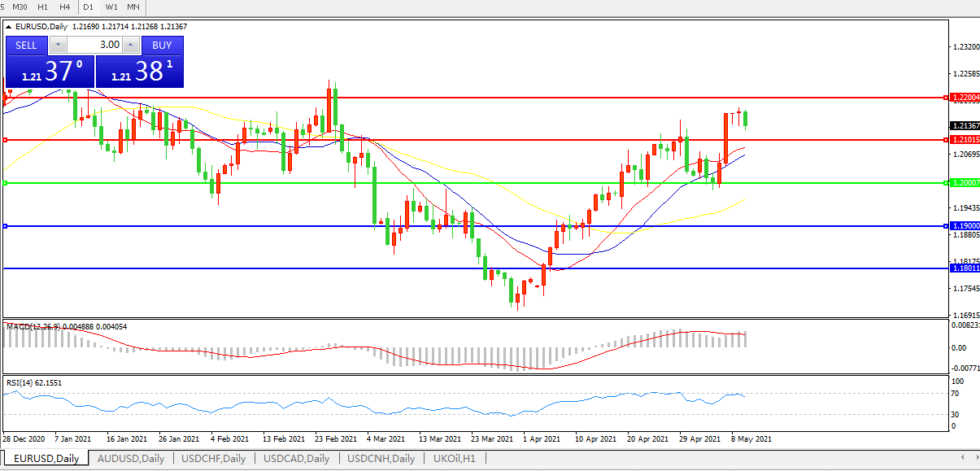This screenshot has height=471, width=980.
Task: Switch to the USDCAD,Daily chart tab
Action: point(297,458)
